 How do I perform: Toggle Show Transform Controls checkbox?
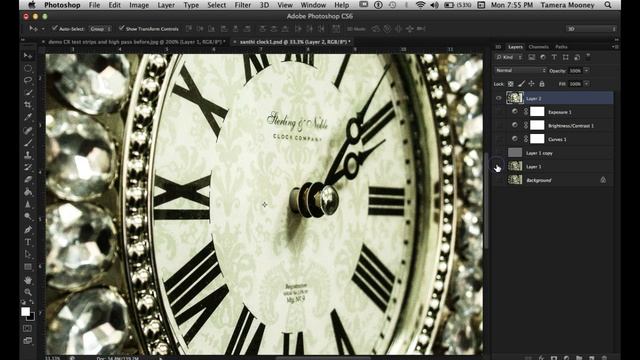[121, 28]
